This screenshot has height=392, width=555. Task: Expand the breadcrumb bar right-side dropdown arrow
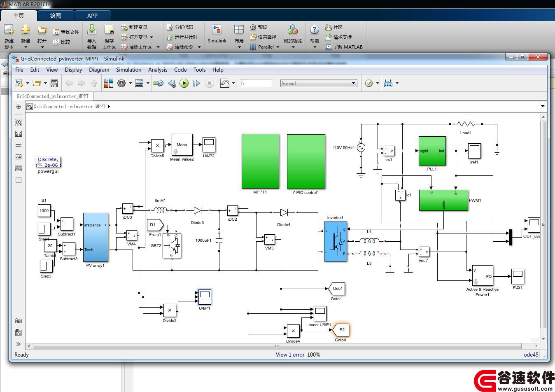(543, 106)
